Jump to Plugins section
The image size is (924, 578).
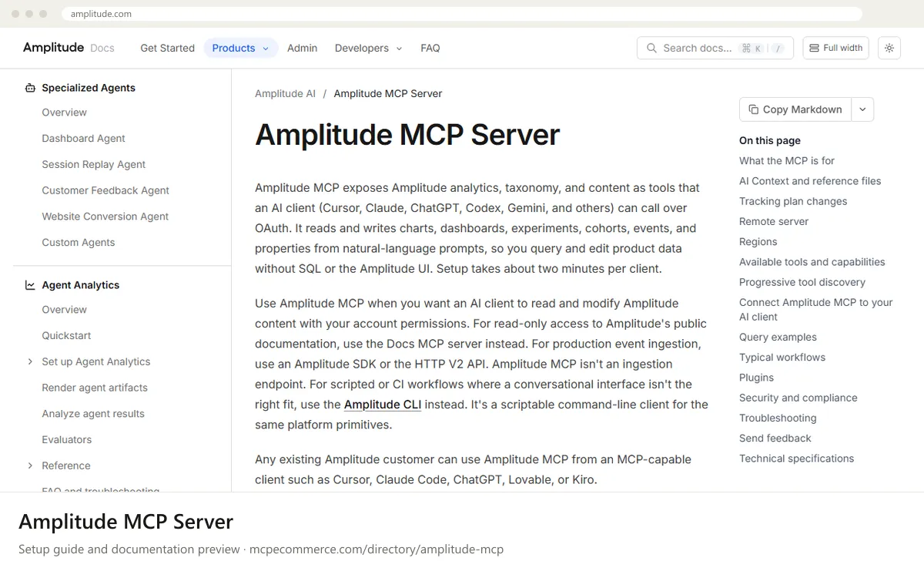[x=756, y=378]
